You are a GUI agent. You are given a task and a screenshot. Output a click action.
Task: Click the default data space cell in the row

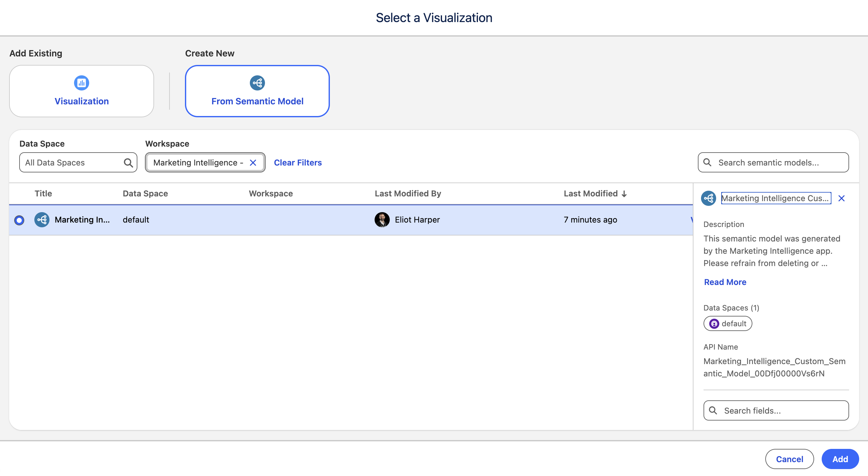[x=136, y=220]
